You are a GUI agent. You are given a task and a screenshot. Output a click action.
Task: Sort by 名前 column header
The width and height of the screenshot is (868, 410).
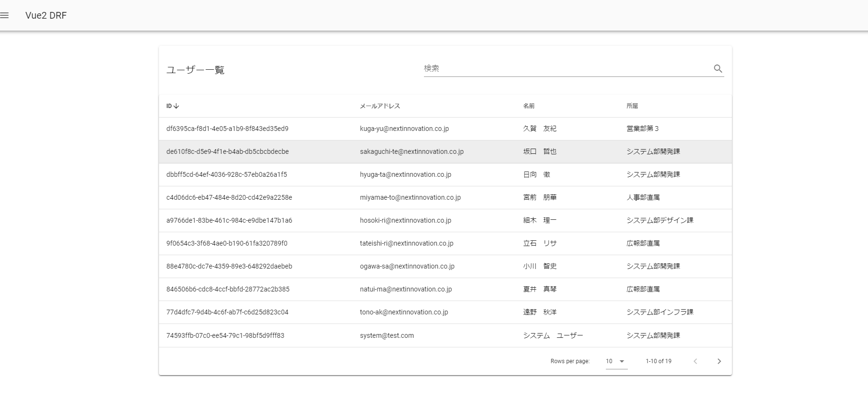(529, 106)
